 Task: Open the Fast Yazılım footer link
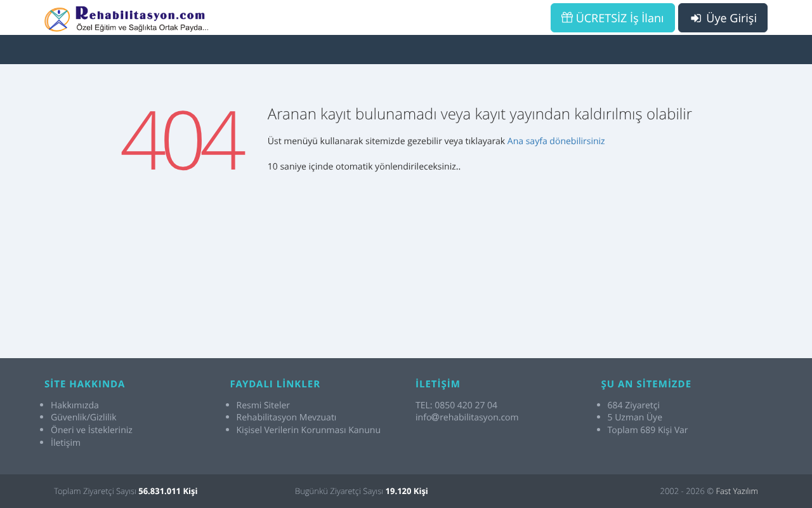[x=737, y=491]
